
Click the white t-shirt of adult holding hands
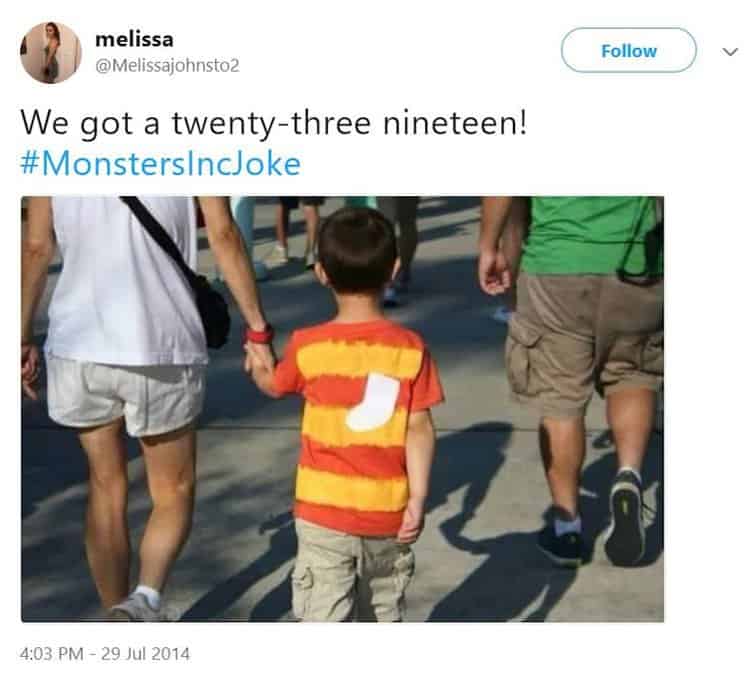[125, 280]
